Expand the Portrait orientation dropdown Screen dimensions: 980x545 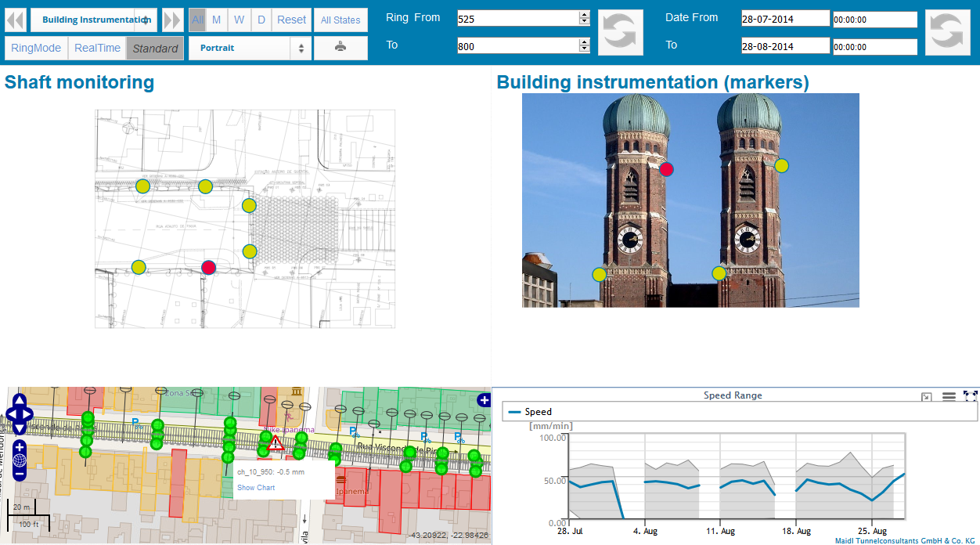[x=250, y=48]
